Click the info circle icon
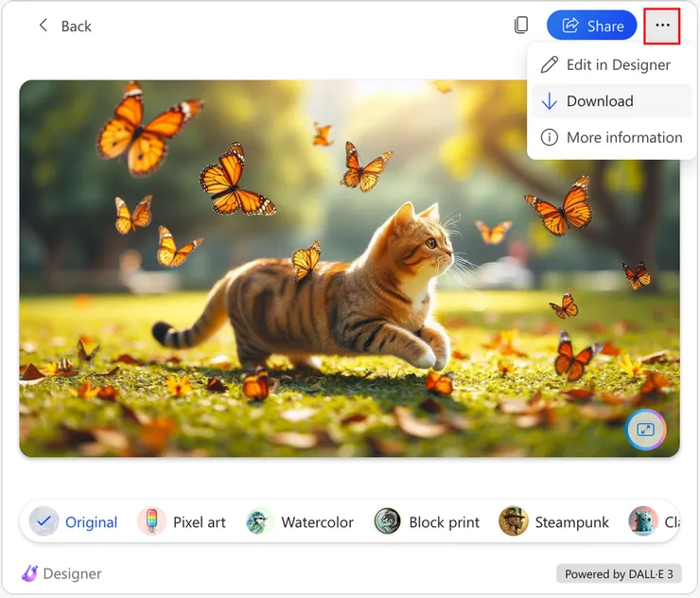This screenshot has width=700, height=598. pyautogui.click(x=549, y=137)
